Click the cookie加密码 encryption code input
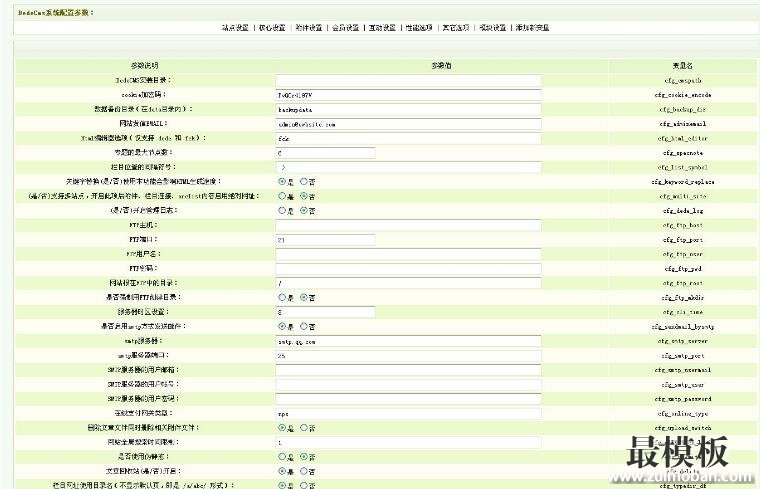The width and height of the screenshot is (760, 489). [408, 95]
